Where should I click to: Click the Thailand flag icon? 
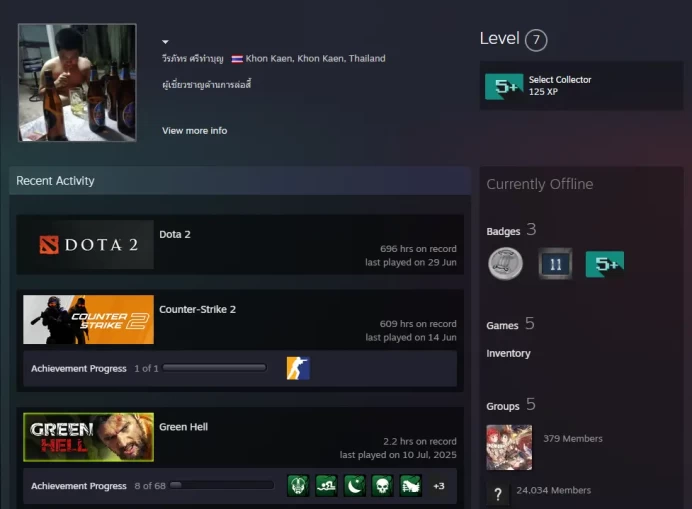pos(237,59)
